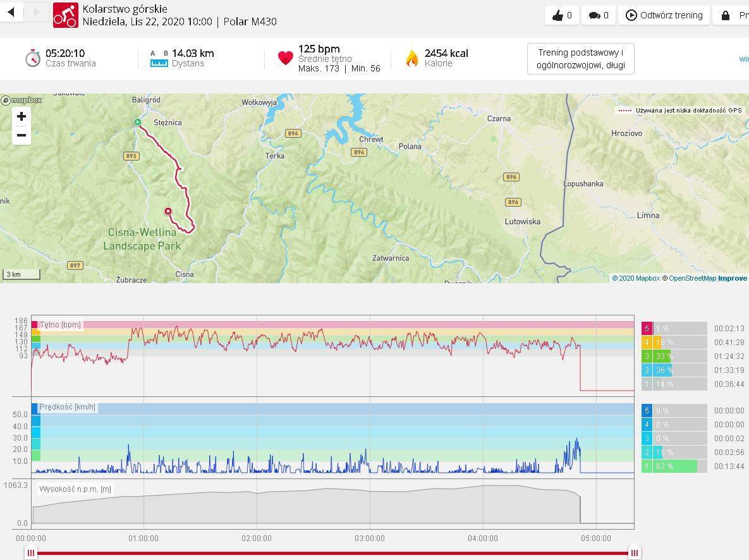Go back with the left arrow button
The width and height of the screenshot is (749, 560).
coord(11,12)
